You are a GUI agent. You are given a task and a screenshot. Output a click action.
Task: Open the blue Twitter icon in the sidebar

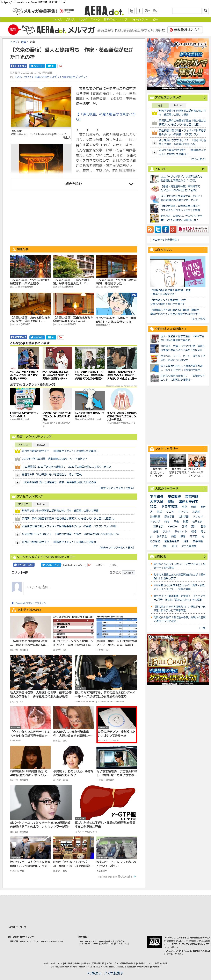pos(158,229)
